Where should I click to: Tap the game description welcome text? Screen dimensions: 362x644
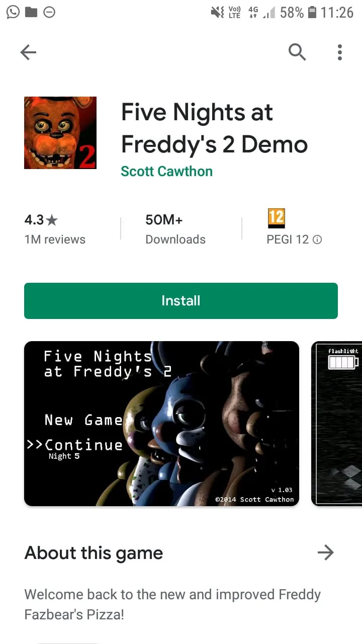[172, 604]
